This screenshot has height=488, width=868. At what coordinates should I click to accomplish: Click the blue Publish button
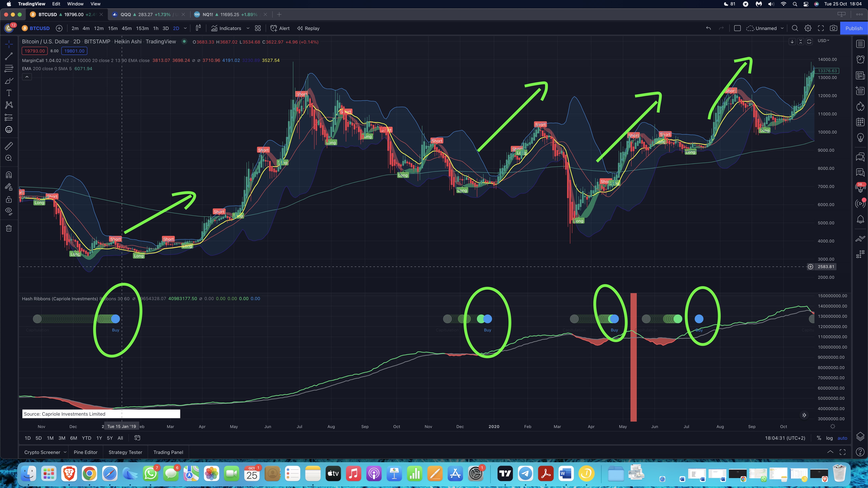click(854, 28)
